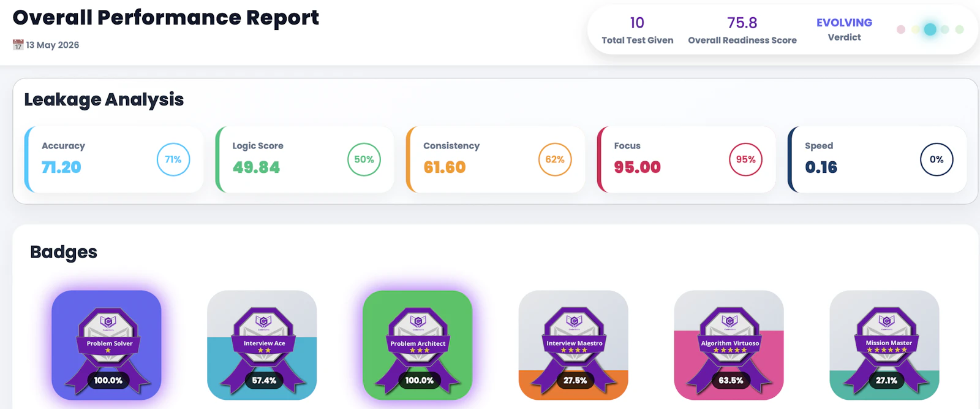Click the EVOLVING verdict label

click(844, 23)
